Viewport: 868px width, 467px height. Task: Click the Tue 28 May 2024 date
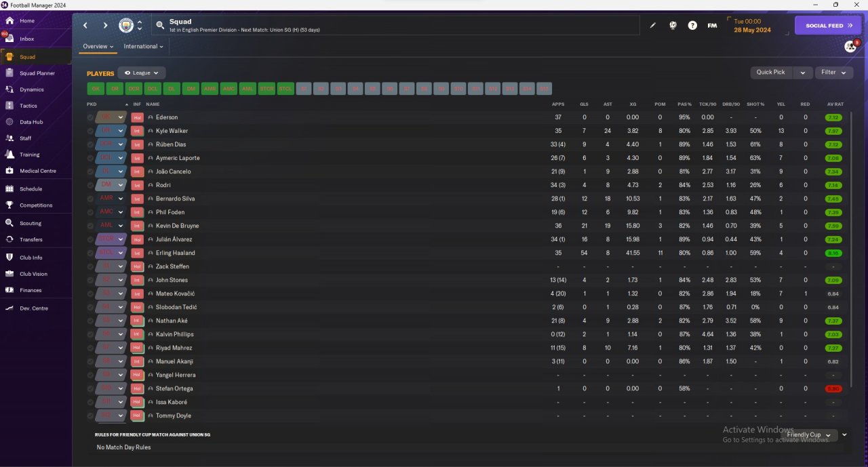[752, 26]
